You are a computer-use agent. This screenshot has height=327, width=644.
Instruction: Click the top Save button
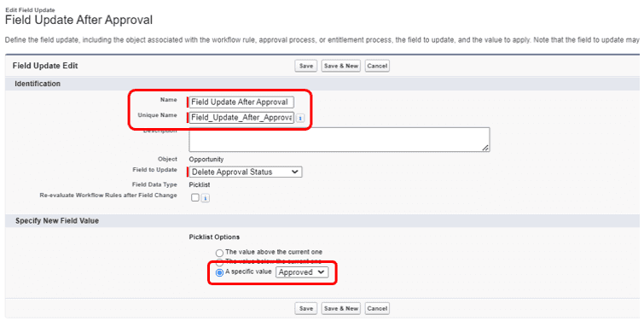[x=306, y=66]
